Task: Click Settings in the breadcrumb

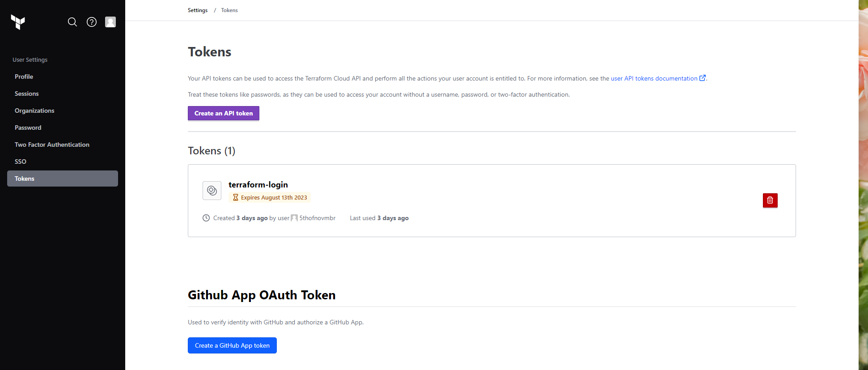Action: point(197,10)
